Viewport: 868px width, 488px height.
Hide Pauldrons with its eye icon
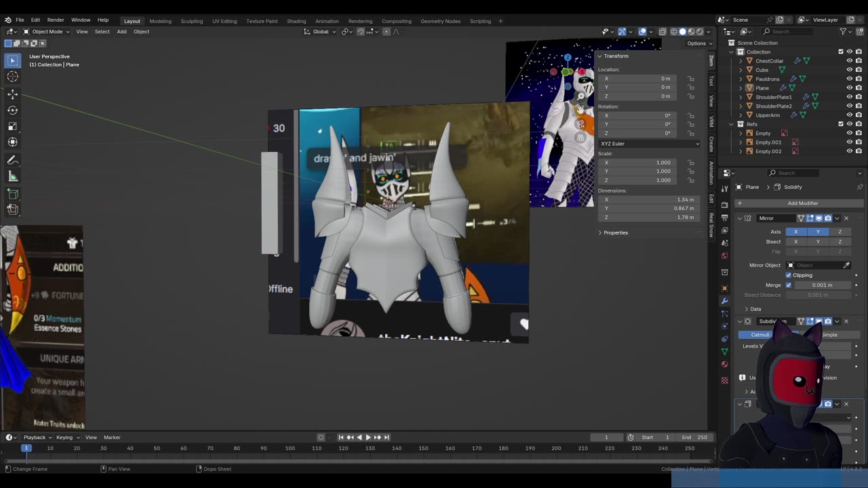[x=849, y=79]
